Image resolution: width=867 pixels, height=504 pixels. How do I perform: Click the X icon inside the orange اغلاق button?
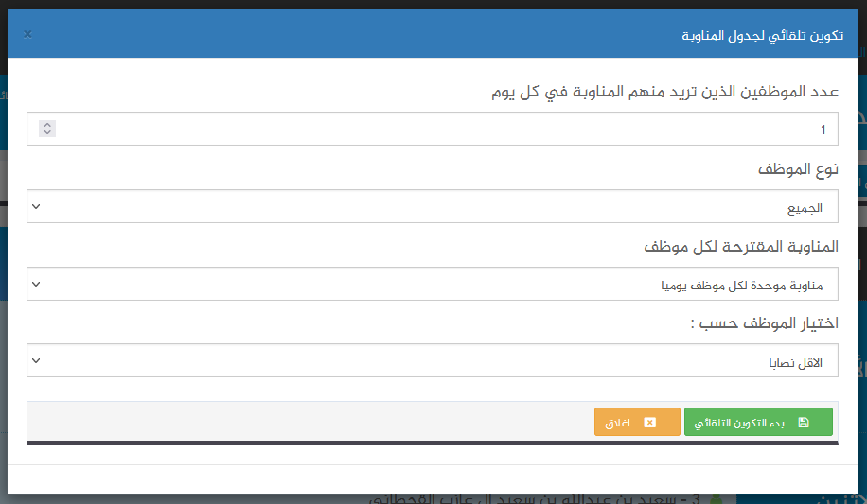[x=649, y=423]
